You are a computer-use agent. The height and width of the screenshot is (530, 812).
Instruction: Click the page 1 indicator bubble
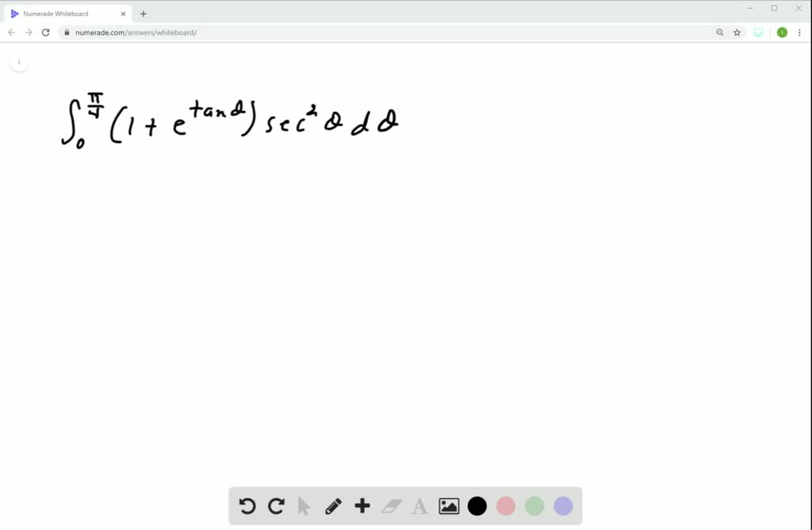(x=19, y=62)
